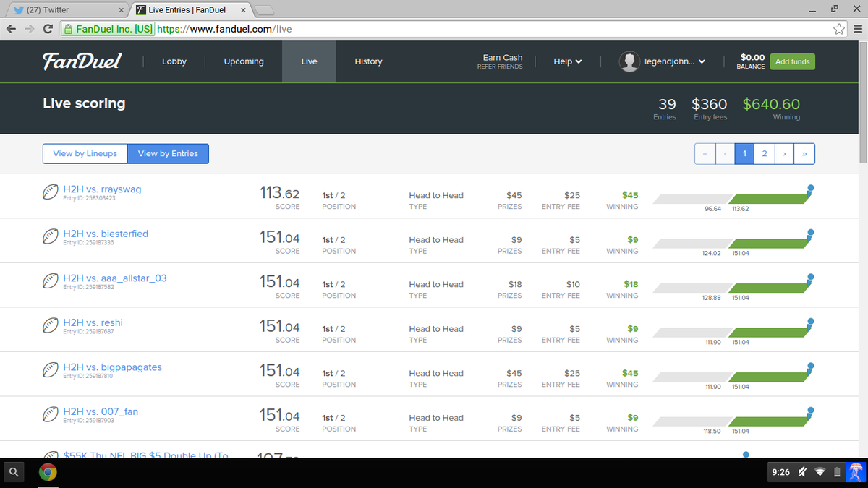Viewport: 868px width, 488px height.
Task: Click the football icon beside H2H vs. 007_fan
Action: tap(50, 414)
